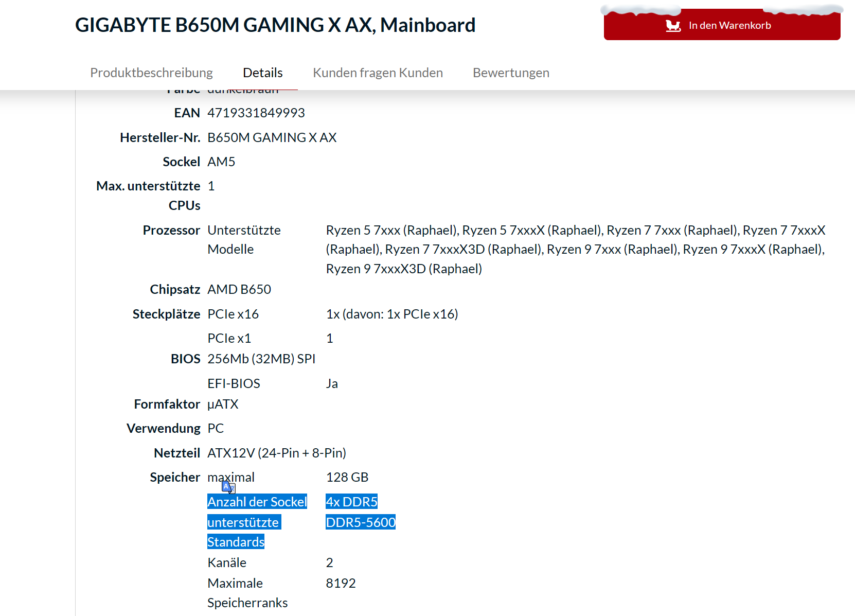Click EAN value 4719331849993

[x=256, y=113]
